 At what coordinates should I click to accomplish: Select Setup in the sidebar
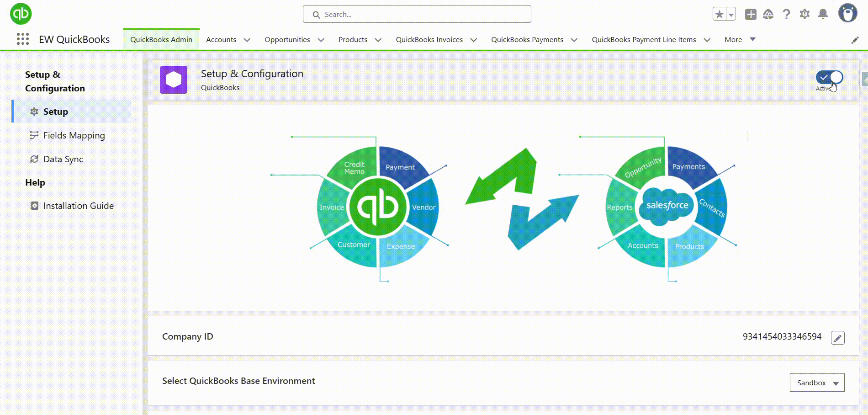point(72,112)
